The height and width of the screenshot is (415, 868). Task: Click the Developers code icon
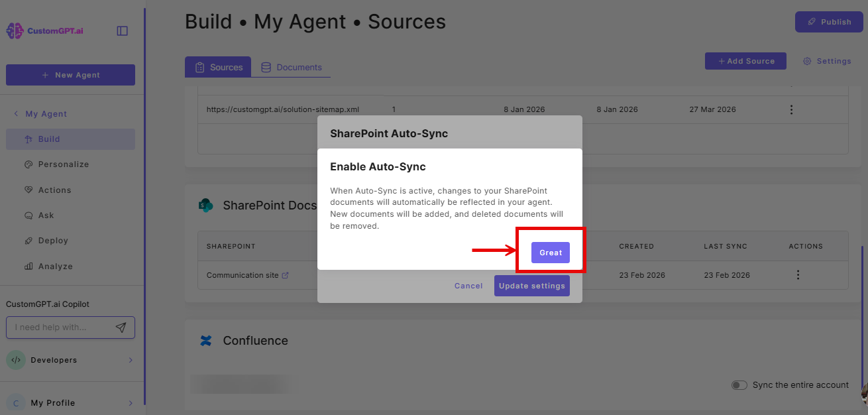(16, 360)
